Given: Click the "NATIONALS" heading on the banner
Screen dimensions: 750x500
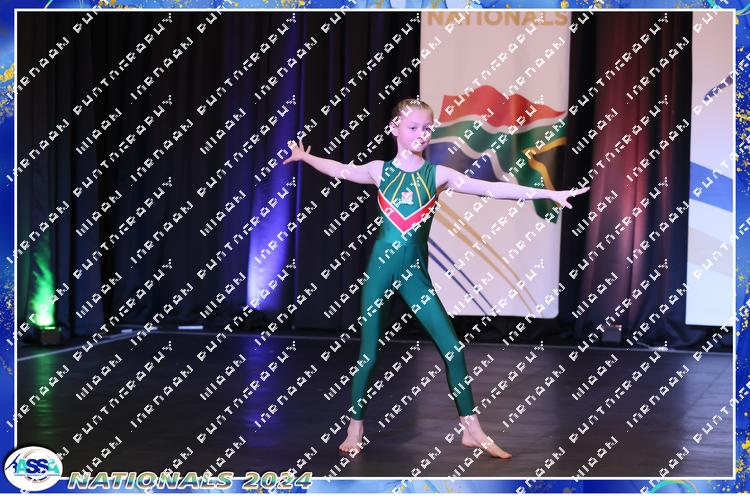Looking at the screenshot, I should [498, 19].
